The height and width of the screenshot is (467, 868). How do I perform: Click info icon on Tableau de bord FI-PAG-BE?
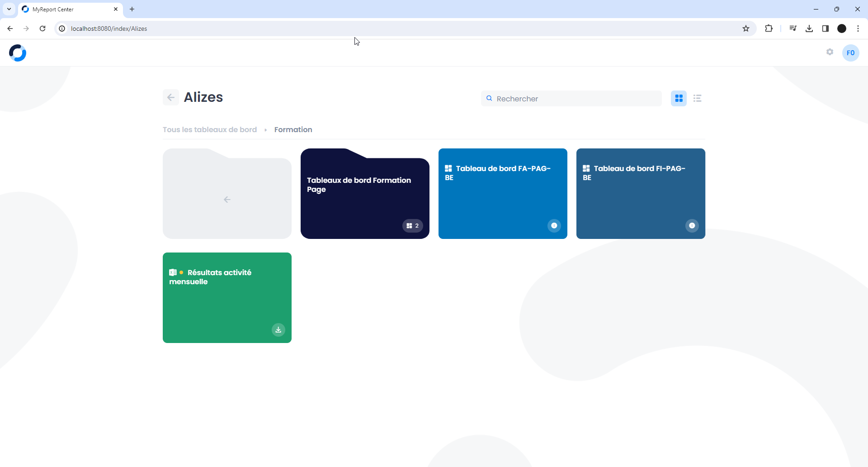point(692,226)
